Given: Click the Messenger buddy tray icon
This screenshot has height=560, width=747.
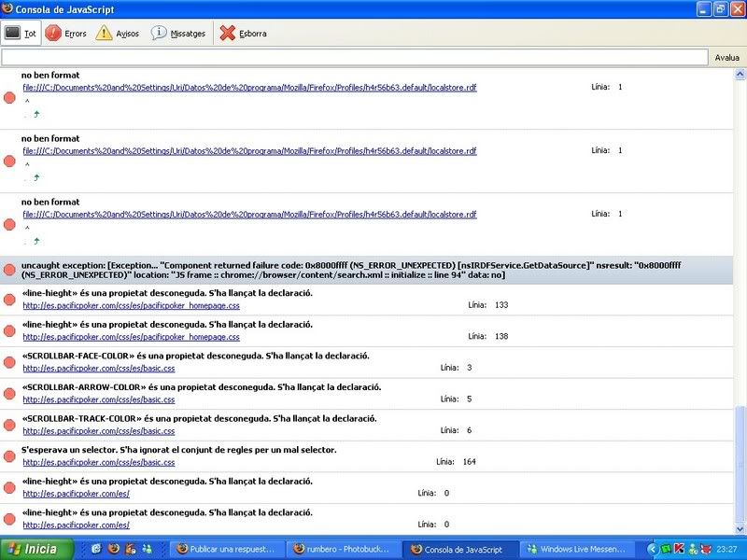Looking at the screenshot, I should (693, 550).
